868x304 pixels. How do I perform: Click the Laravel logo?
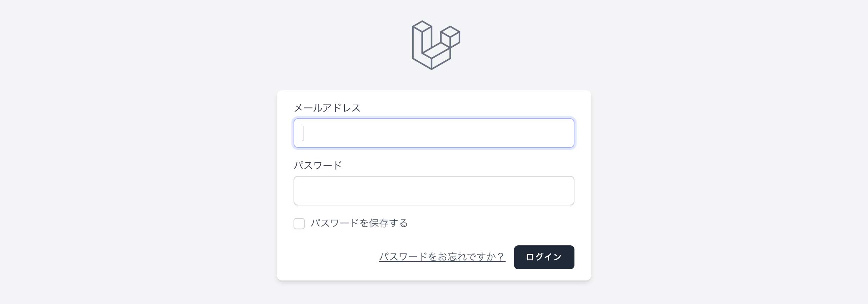pyautogui.click(x=435, y=45)
